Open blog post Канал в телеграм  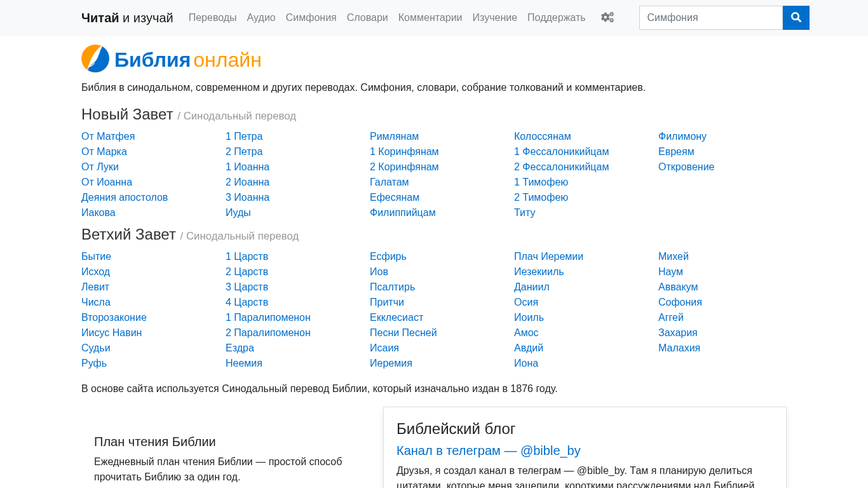[x=489, y=451]
